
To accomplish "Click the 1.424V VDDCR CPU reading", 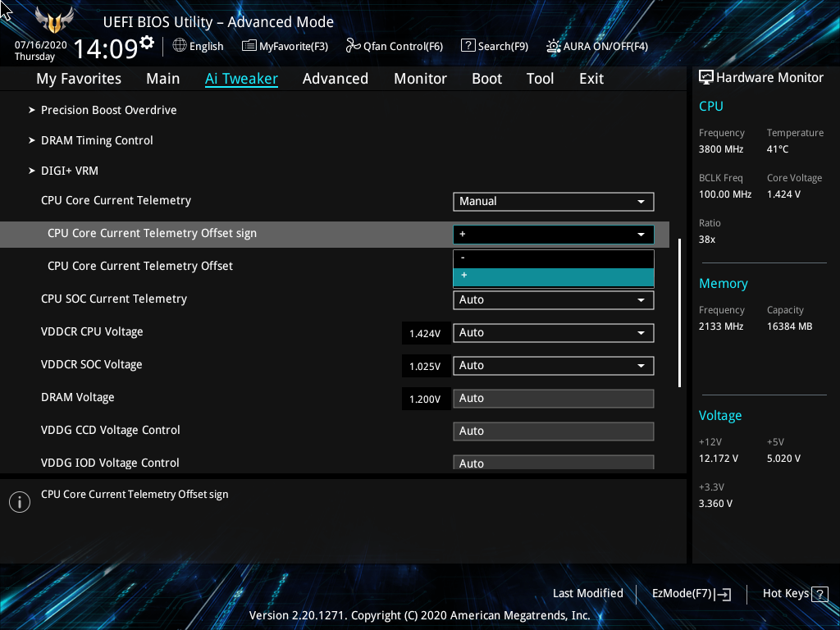I will (x=426, y=334).
